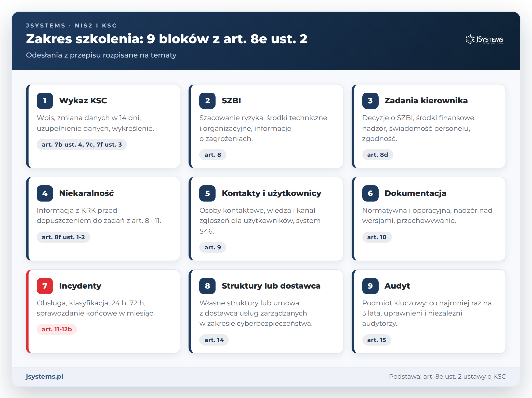Click the 'Incydenty' card title
Image resolution: width=532 pixels, height=398 pixels.
pos(80,286)
